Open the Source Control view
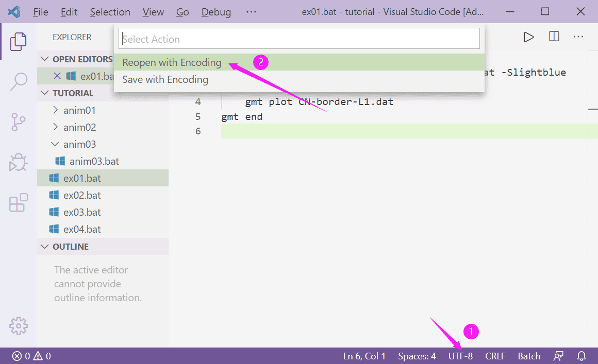 (x=18, y=122)
